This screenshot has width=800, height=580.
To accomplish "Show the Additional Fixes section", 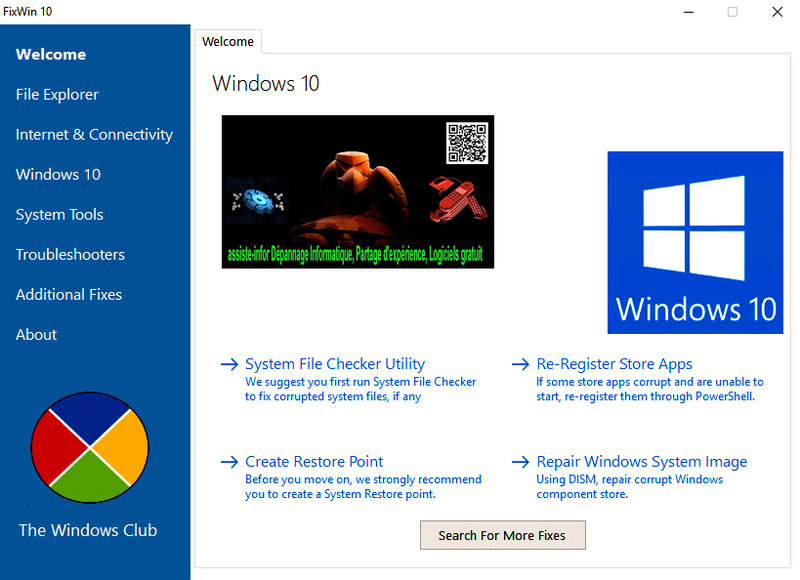I will (x=69, y=294).
